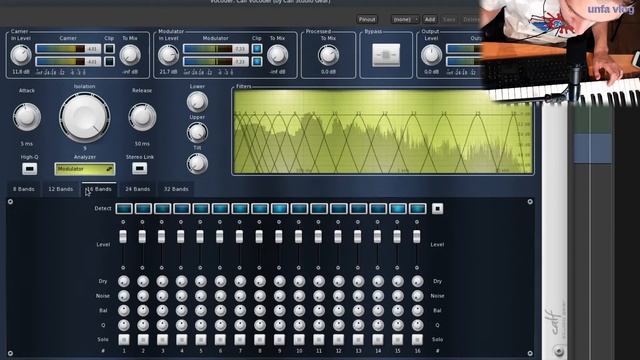Click the Detect LED for band 16
Screen dimensions: 640x360
tap(417, 209)
